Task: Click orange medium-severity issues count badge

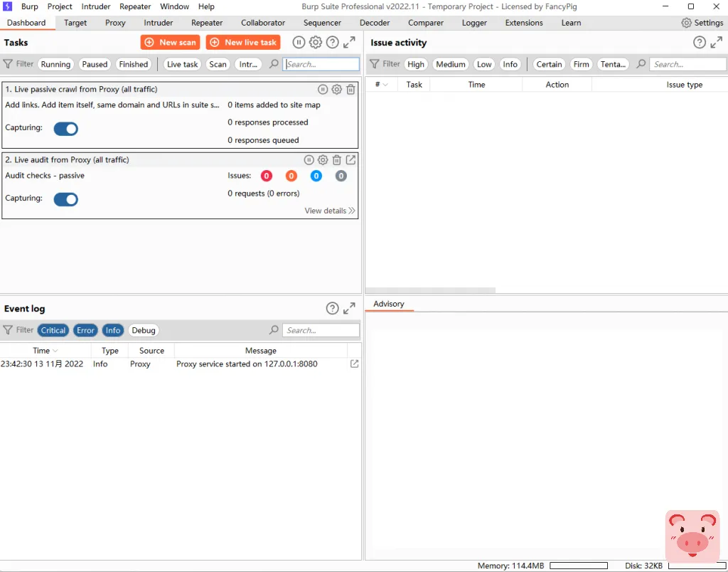Action: pos(291,176)
